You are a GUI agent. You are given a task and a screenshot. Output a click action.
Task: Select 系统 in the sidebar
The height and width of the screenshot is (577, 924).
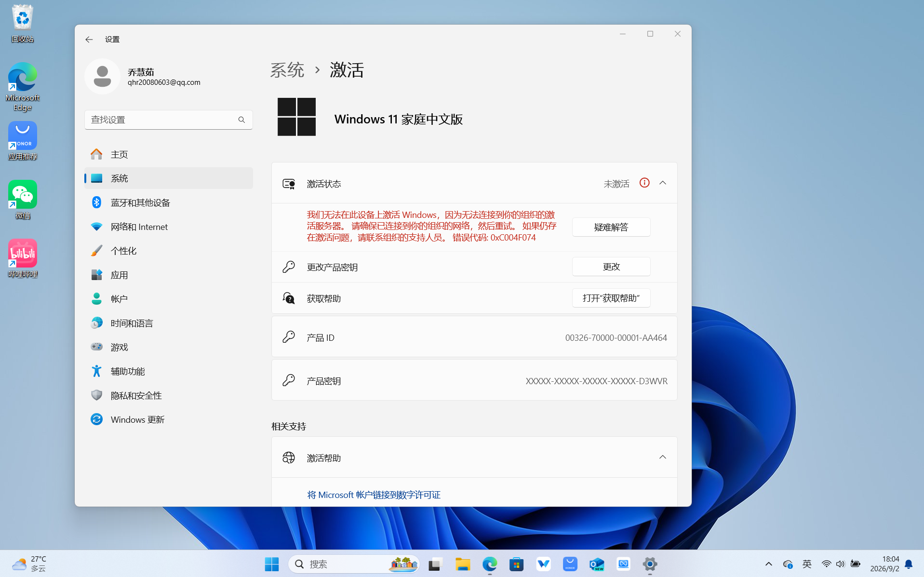tap(168, 178)
